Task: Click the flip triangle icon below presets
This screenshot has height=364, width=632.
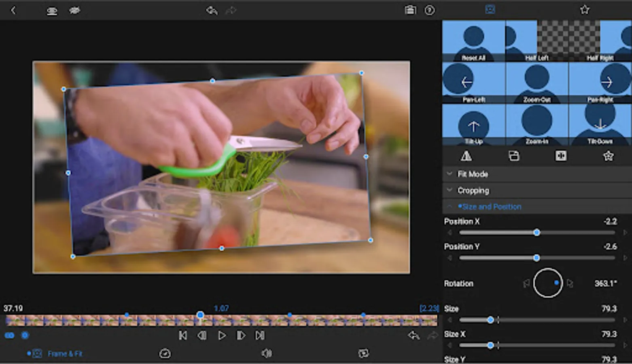Action: [x=466, y=156]
